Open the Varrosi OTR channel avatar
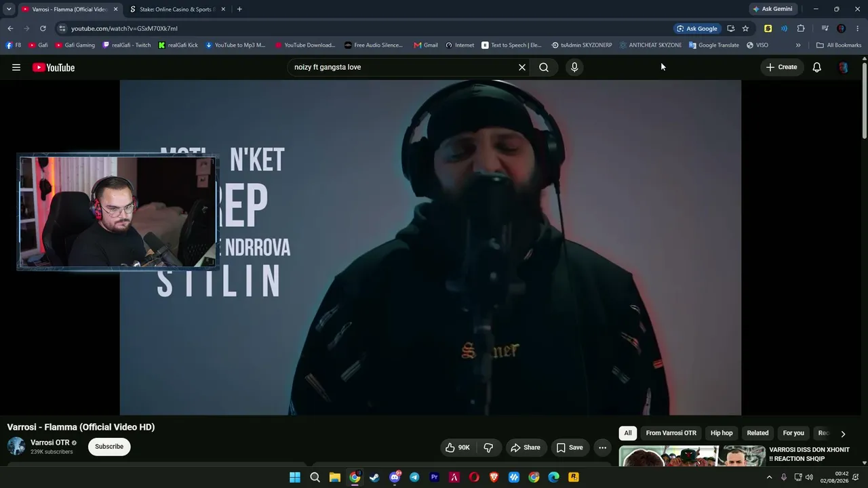Image resolution: width=868 pixels, height=488 pixels. [16, 446]
